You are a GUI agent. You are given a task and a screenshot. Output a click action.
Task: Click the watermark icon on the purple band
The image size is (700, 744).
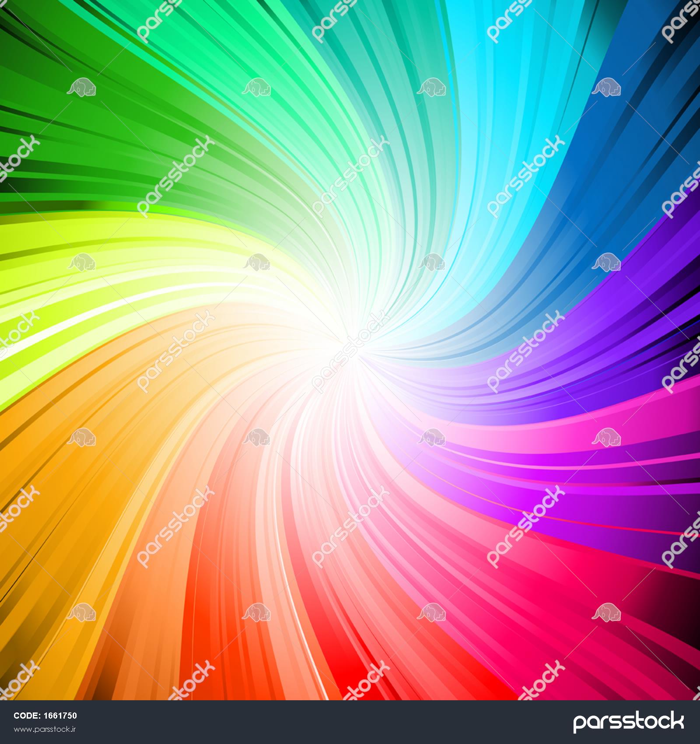pos(606,262)
